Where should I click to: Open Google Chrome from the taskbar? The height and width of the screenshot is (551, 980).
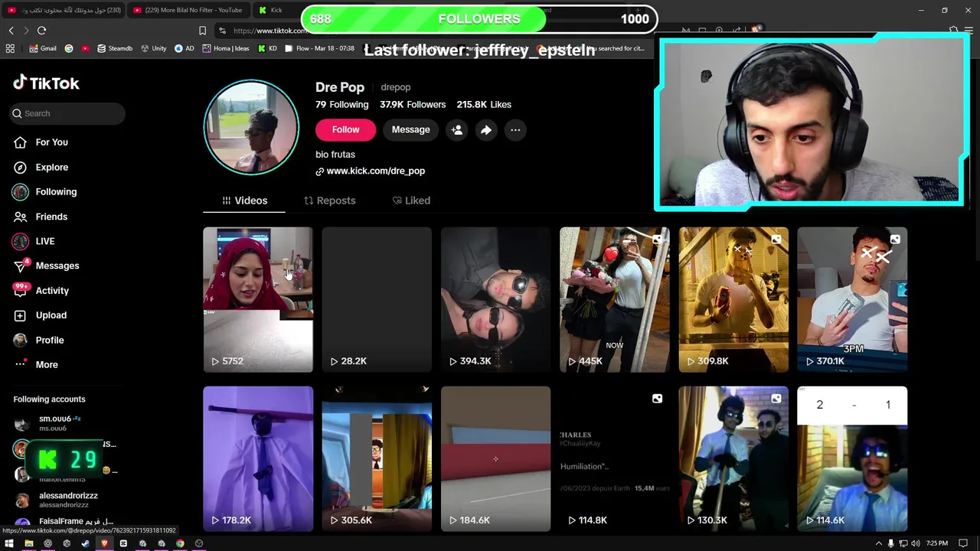[x=180, y=543]
